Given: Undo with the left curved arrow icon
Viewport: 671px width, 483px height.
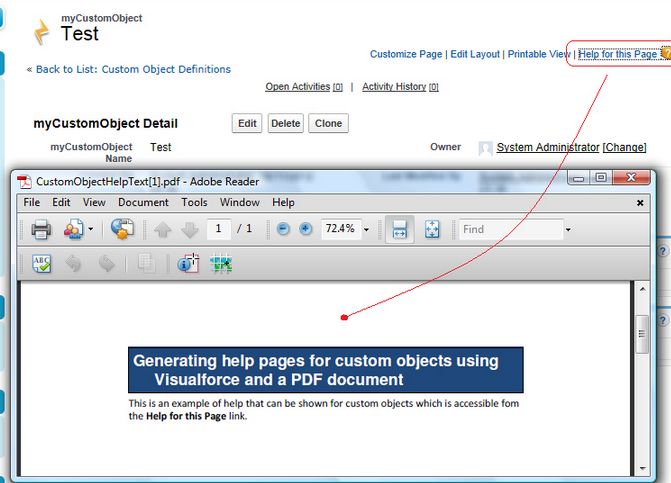Looking at the screenshot, I should tap(73, 264).
